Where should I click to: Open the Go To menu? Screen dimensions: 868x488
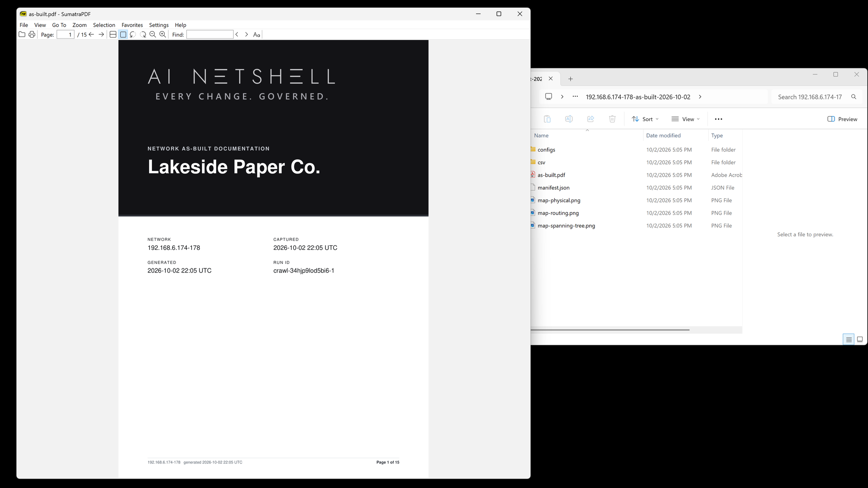tap(59, 25)
